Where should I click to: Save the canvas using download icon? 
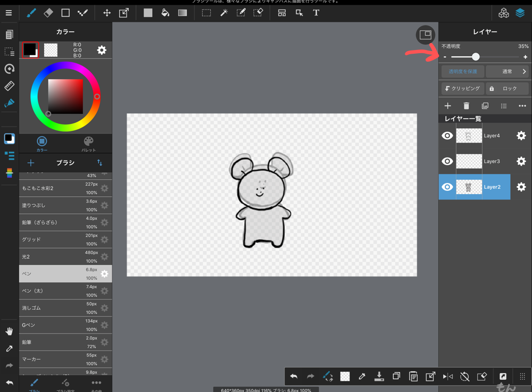click(379, 377)
